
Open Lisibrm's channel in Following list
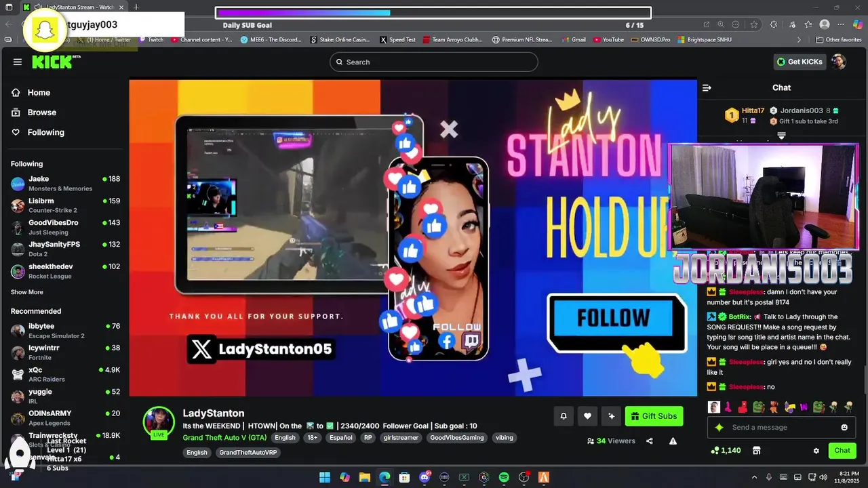pos(66,205)
